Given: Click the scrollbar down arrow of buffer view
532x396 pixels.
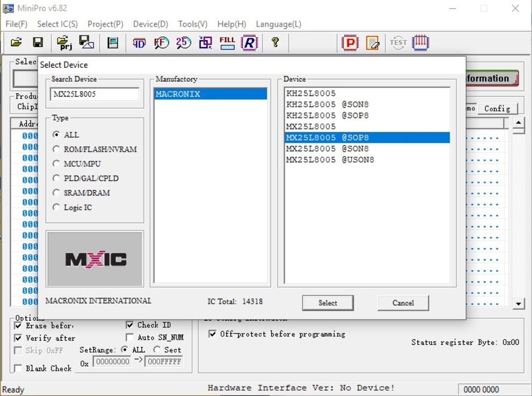Looking at the screenshot, I should [x=518, y=303].
